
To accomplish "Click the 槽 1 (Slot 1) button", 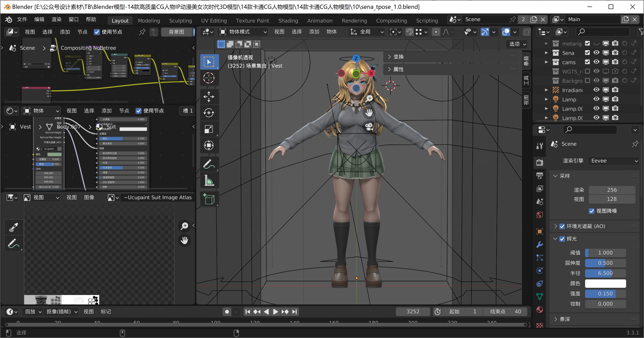I will coord(188,111).
